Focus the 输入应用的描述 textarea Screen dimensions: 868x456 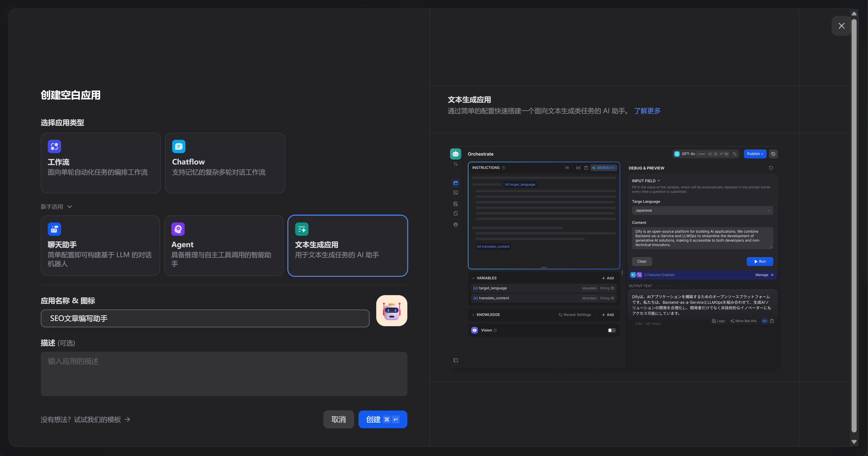click(x=224, y=374)
